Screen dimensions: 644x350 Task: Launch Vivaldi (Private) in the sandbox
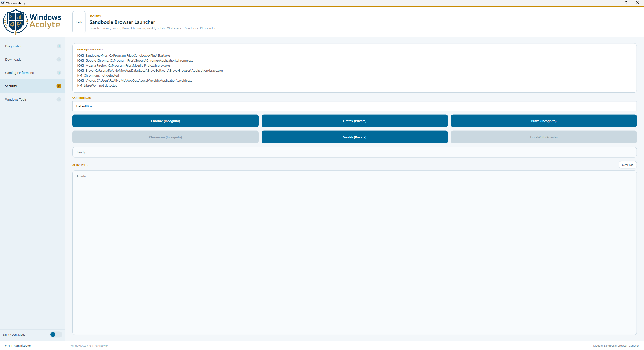[x=355, y=137]
